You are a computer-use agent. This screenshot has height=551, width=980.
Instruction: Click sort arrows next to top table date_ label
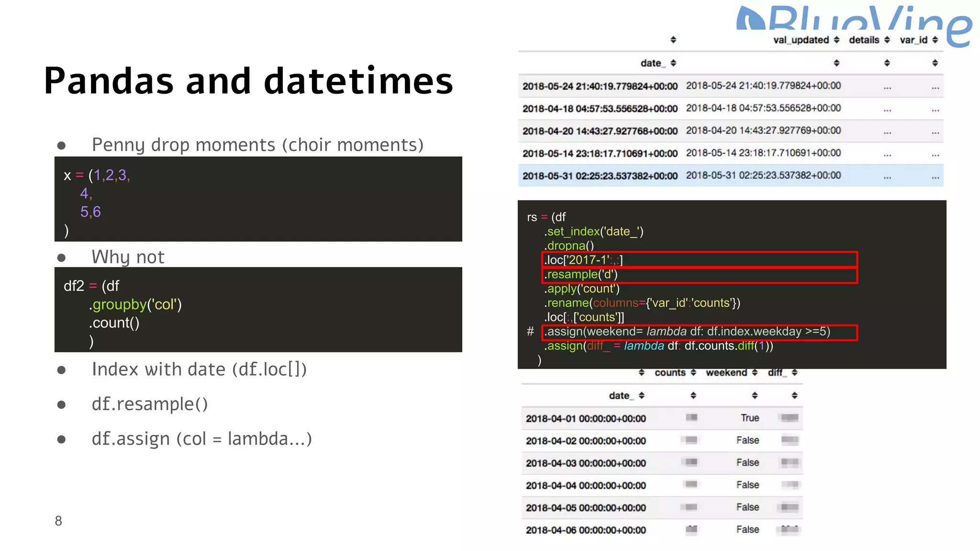click(673, 63)
